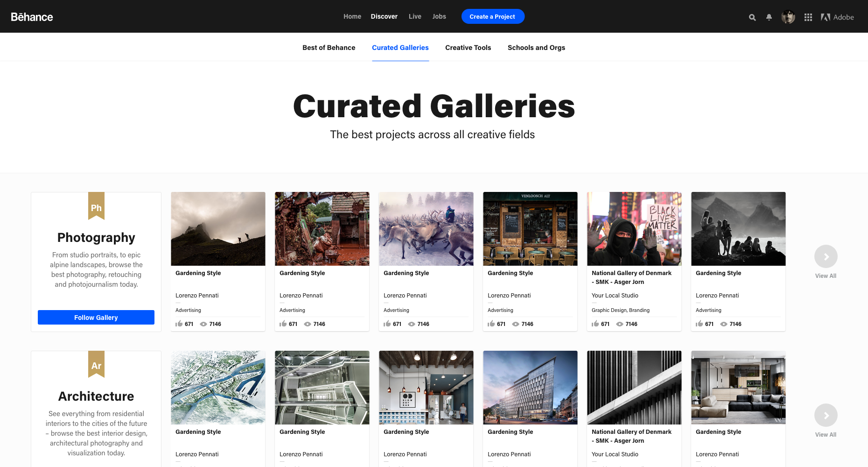Click the thumbs-up icon on Black Lives Matter card

coord(595,324)
